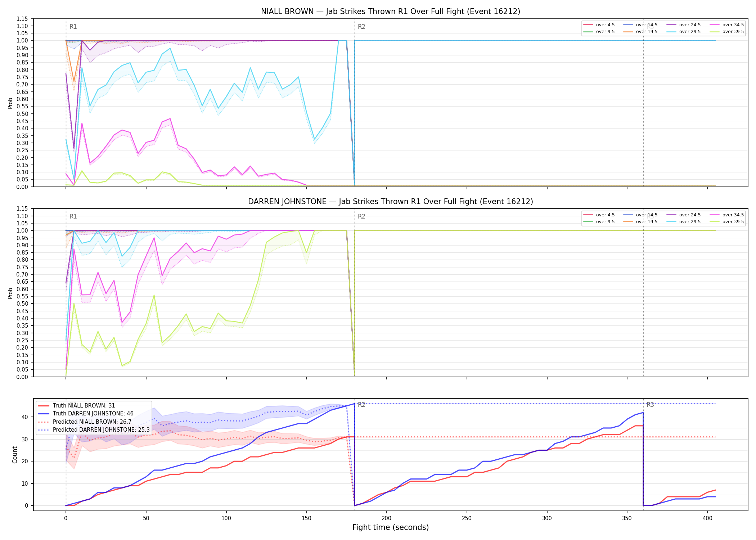Click the x-axis tick label 350
Viewport: 756px width, 540px height.
(627, 518)
